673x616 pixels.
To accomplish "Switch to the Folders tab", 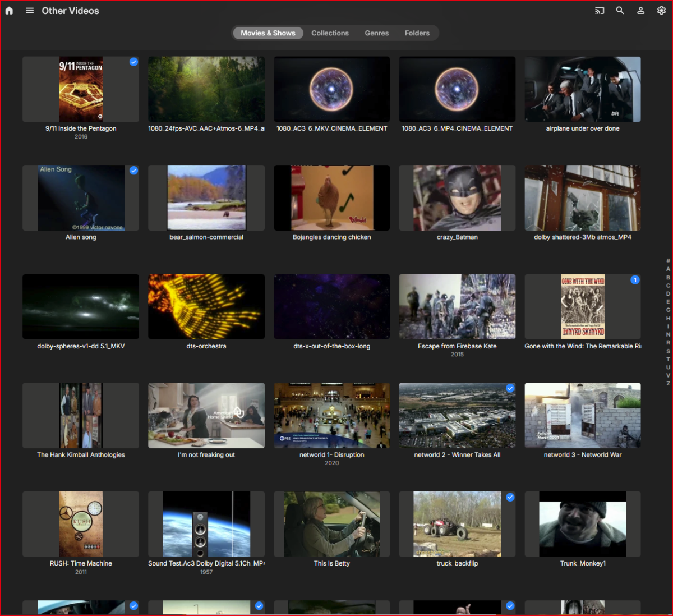I will [x=417, y=33].
